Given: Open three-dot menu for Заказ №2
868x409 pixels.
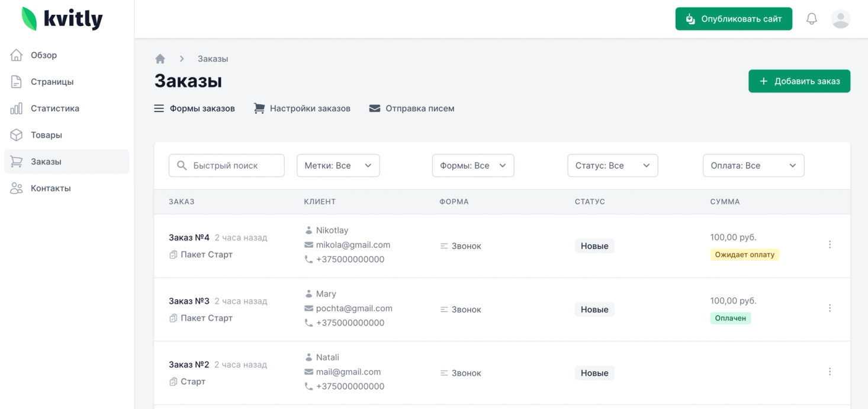Looking at the screenshot, I should click(x=830, y=372).
